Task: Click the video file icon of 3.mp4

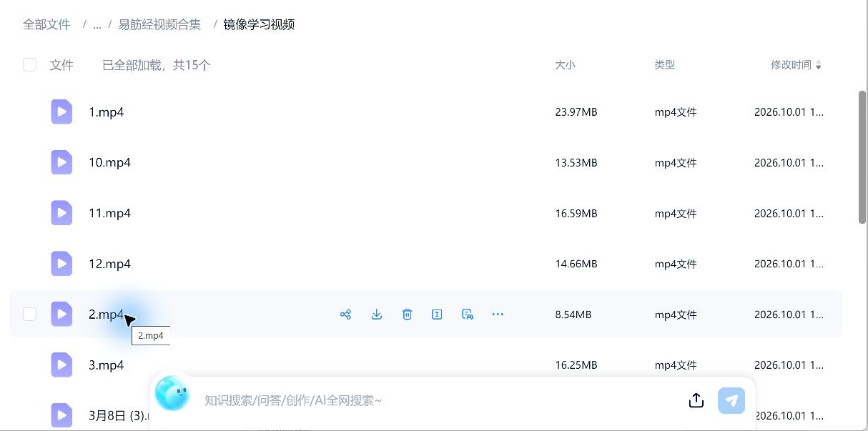Action: coord(61,365)
